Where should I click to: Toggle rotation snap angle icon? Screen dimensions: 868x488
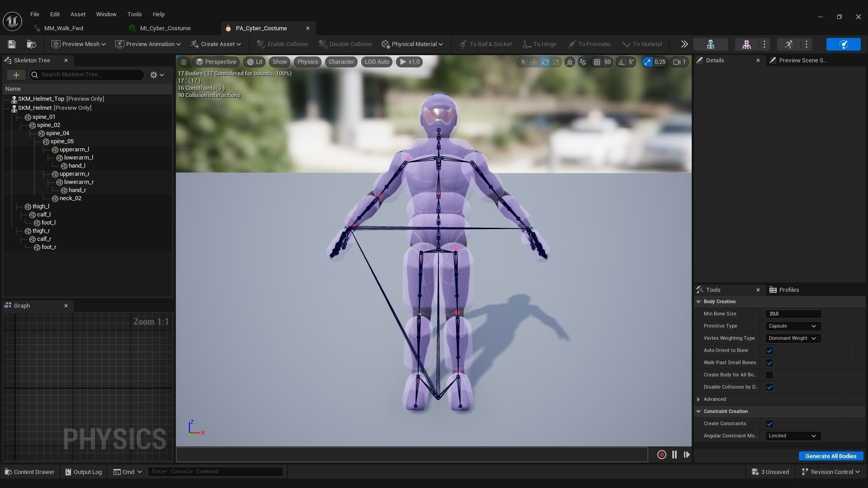pyautogui.click(x=622, y=62)
